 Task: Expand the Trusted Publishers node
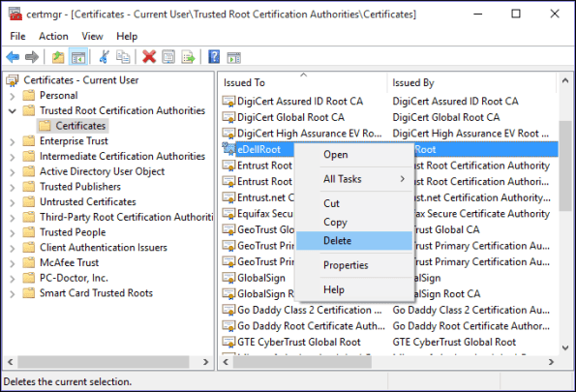coord(13,188)
